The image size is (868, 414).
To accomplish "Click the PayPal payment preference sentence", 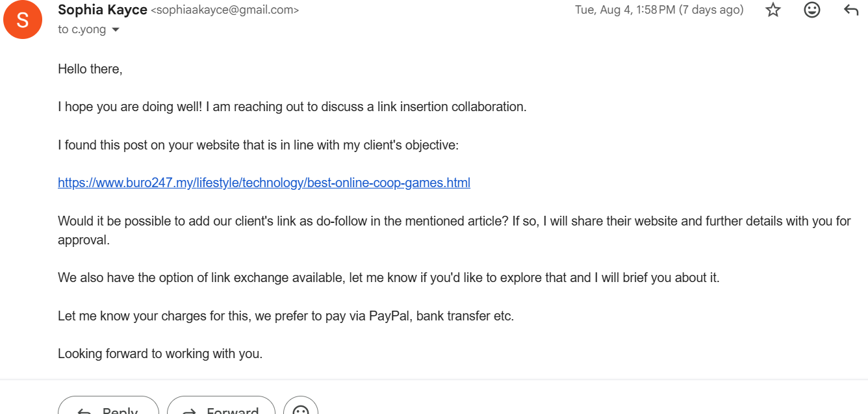I will point(286,317).
